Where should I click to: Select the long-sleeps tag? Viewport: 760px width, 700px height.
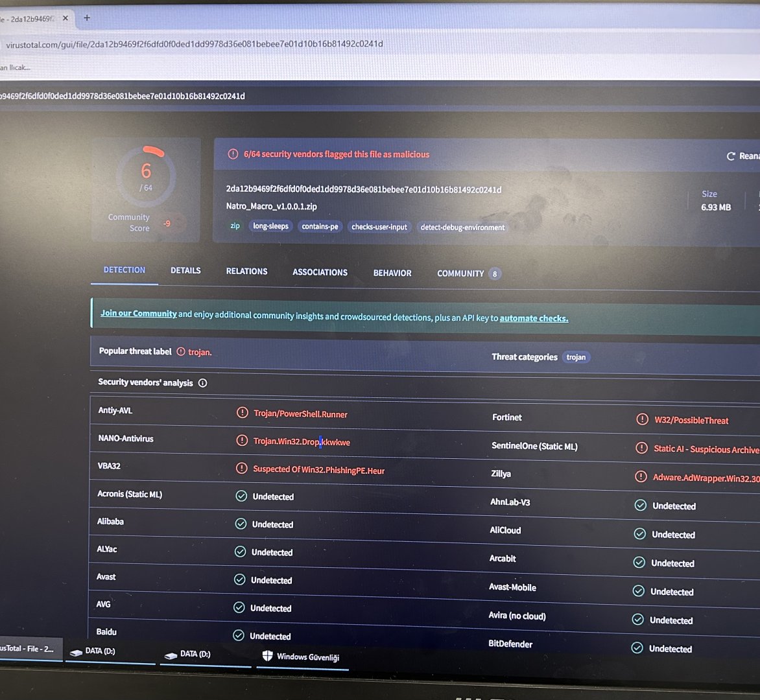tap(270, 226)
